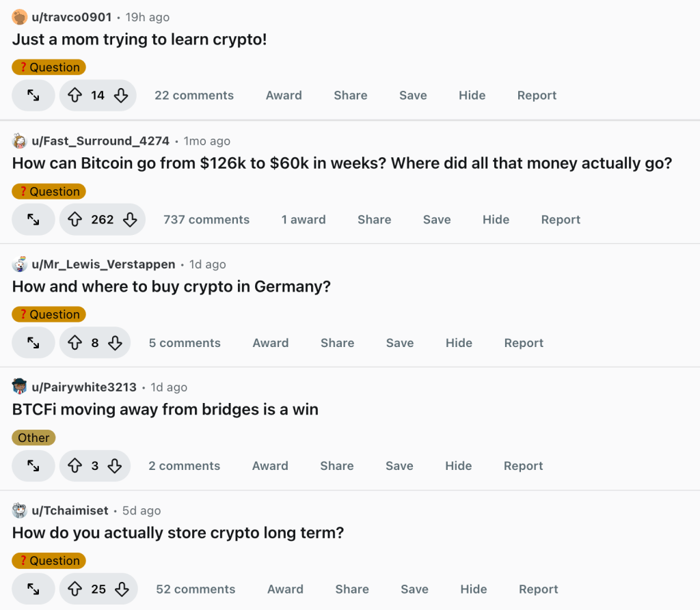
Task: Expand the Bitcoin $126k to $60k post preview
Action: (x=33, y=219)
